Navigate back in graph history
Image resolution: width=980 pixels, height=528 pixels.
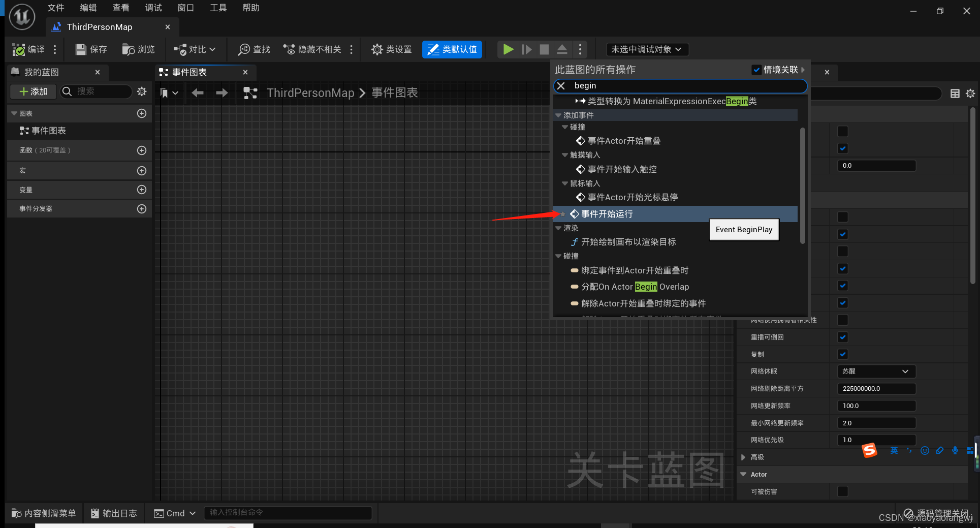tap(198, 92)
